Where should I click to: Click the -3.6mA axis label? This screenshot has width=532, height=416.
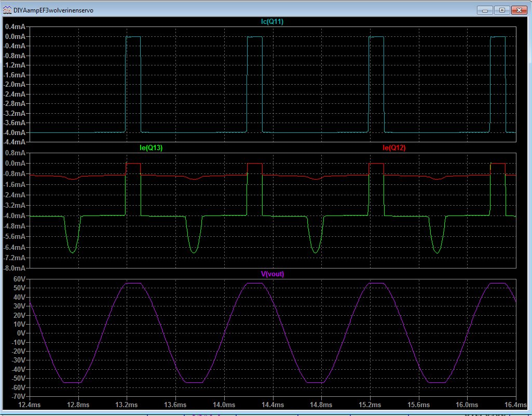[x=14, y=123]
